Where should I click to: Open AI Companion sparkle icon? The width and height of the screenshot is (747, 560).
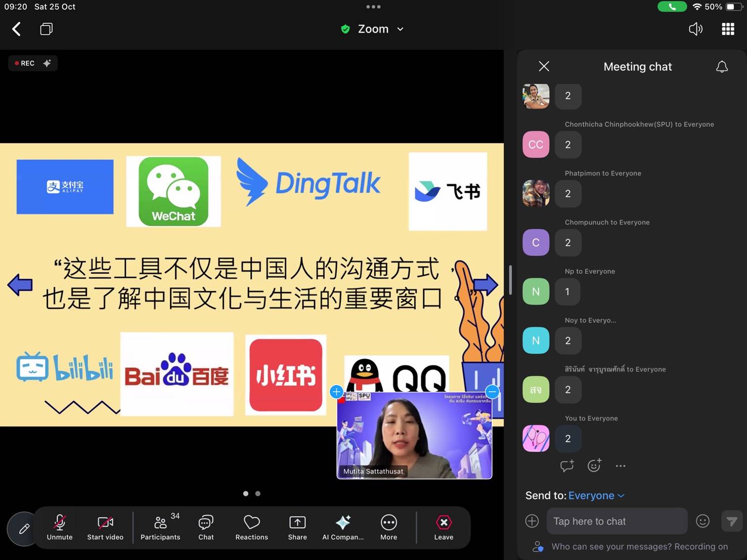[x=343, y=527]
